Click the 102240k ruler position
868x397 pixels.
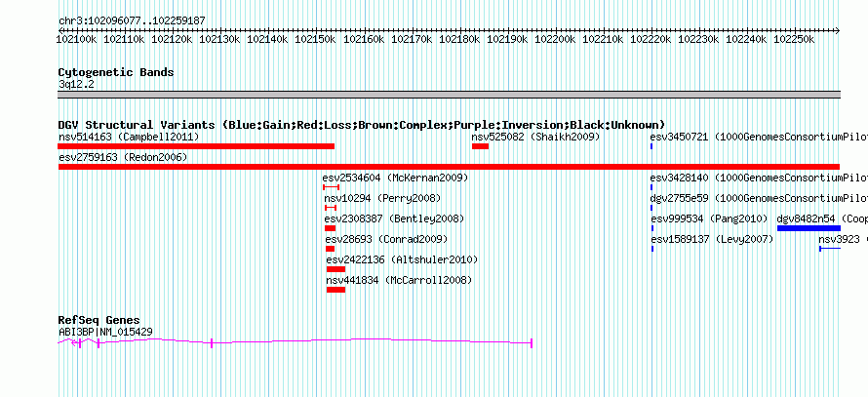[x=747, y=39]
